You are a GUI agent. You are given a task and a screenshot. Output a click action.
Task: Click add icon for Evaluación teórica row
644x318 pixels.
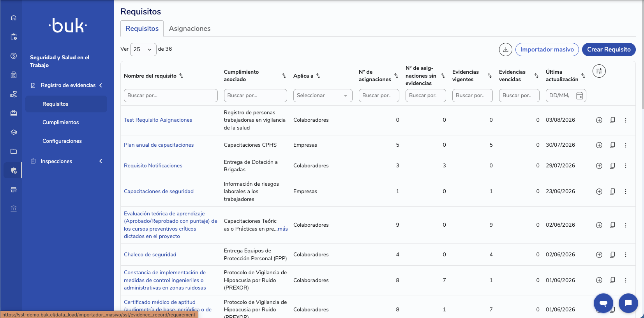click(x=599, y=225)
